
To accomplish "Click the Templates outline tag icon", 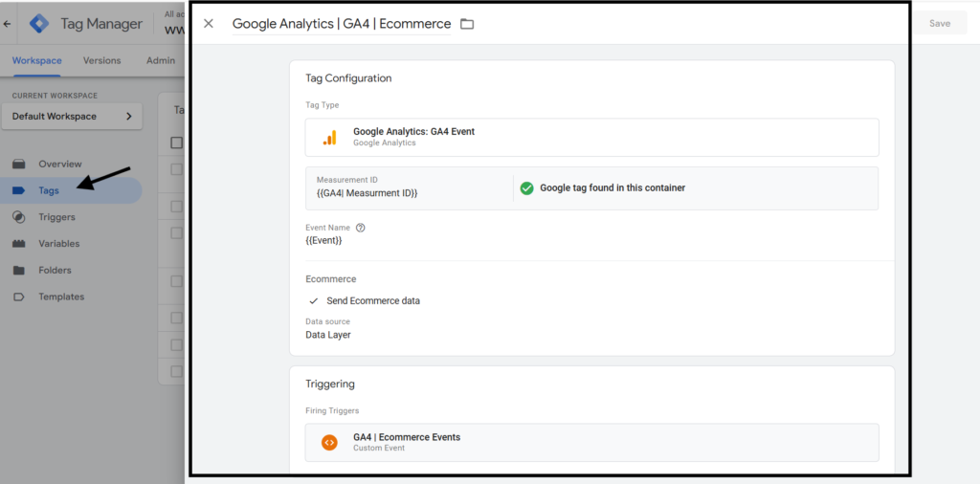I will [19, 297].
